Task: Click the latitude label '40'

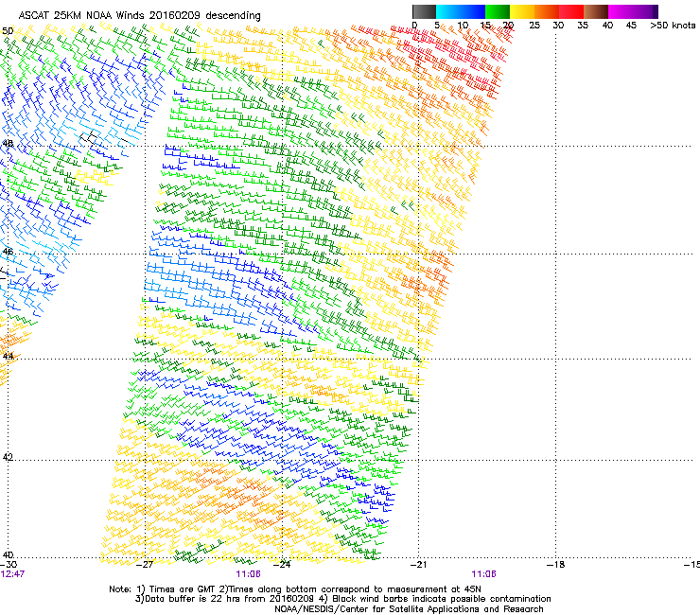Action: pyautogui.click(x=8, y=554)
